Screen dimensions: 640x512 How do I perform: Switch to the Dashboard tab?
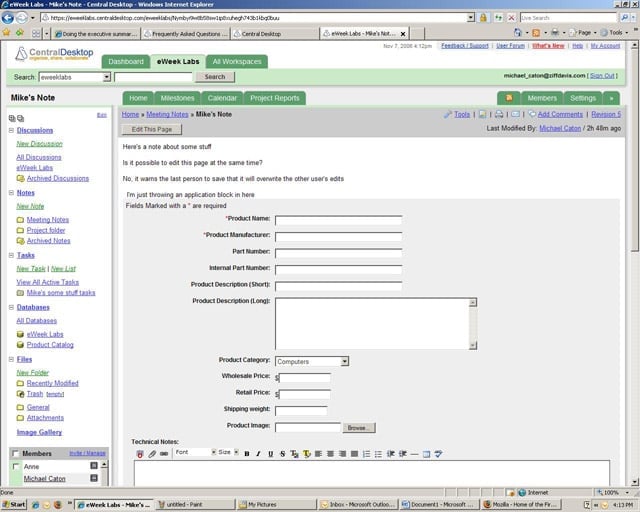(x=126, y=62)
